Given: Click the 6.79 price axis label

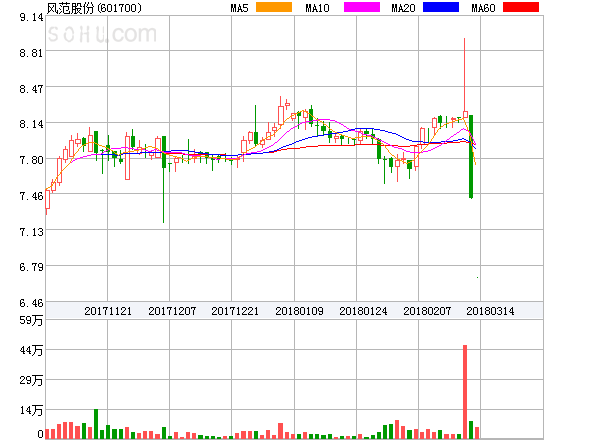Looking at the screenshot, I should 31,267.
